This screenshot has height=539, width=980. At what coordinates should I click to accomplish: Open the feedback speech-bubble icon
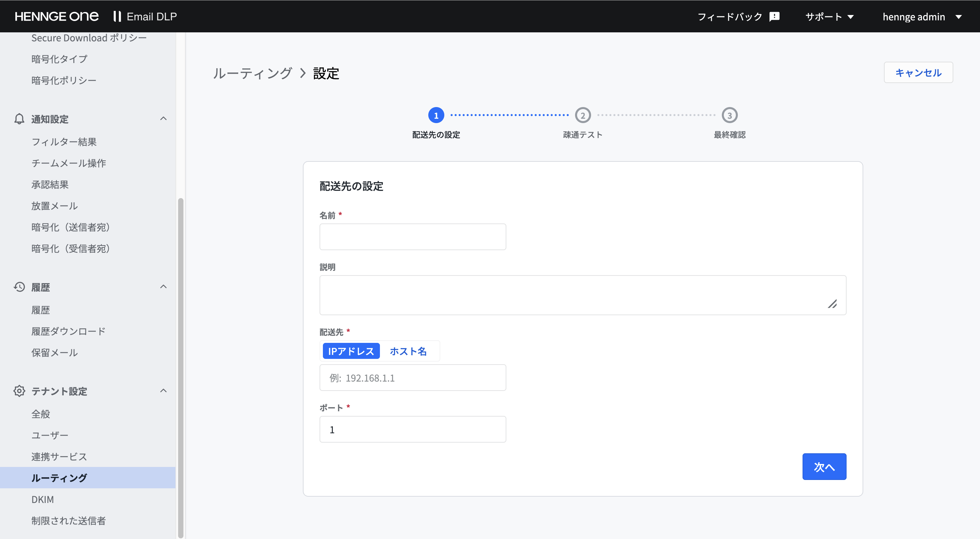coord(774,17)
